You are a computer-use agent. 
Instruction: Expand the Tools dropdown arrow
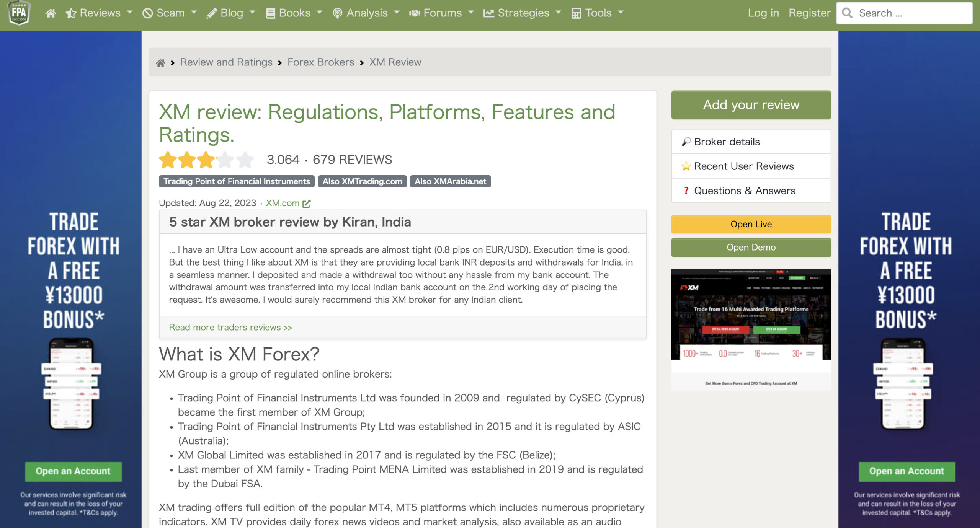coord(621,13)
